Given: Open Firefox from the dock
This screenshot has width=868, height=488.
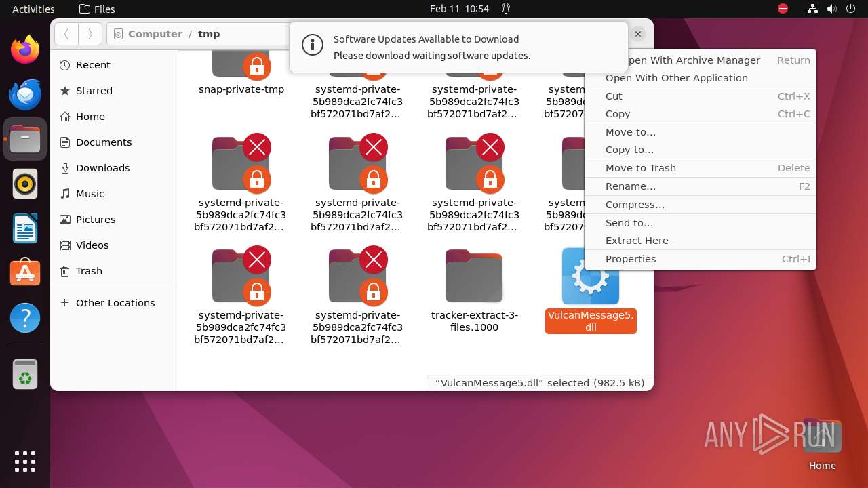Looking at the screenshot, I should [25, 49].
